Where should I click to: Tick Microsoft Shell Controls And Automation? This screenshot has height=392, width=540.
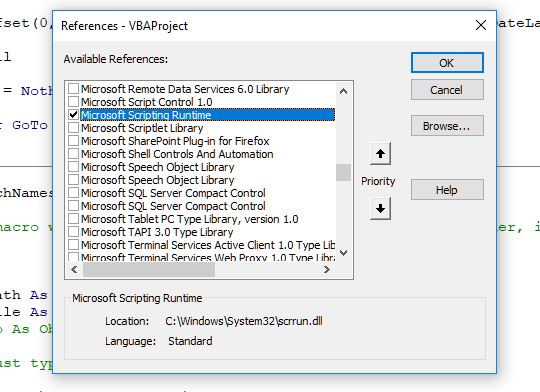[73, 154]
